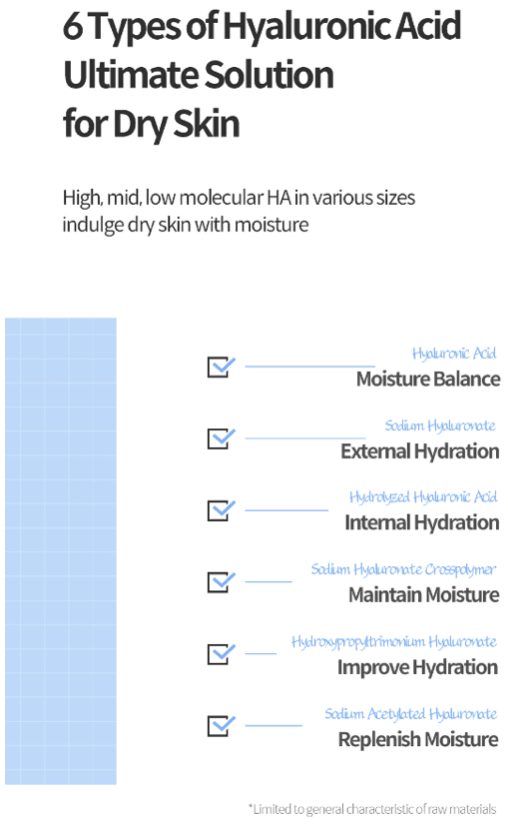Image resolution: width=508 pixels, height=829 pixels.
Task: Click the Hyaluronic Acid script label
Action: tap(454, 353)
